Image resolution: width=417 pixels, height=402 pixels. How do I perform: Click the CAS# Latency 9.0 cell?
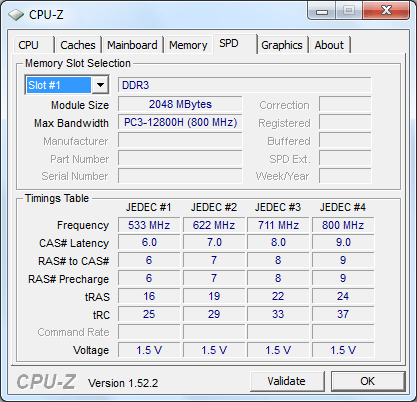tap(343, 242)
